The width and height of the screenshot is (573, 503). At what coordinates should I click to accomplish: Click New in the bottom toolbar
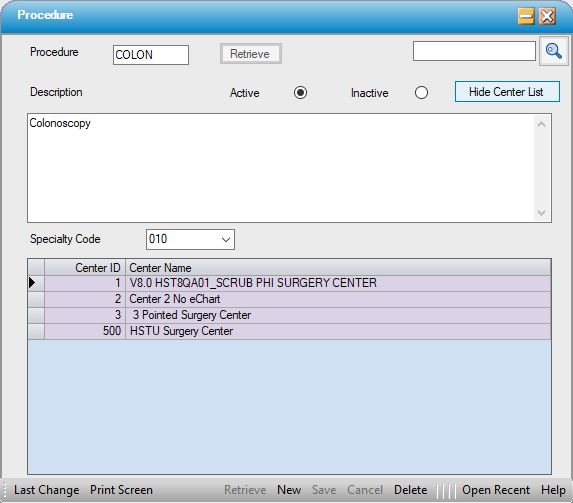pos(289,490)
